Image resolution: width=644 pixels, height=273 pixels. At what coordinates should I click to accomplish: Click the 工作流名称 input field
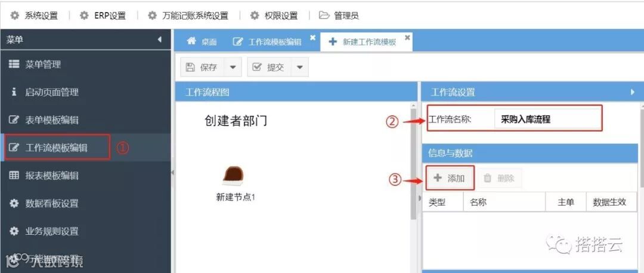tap(548, 120)
